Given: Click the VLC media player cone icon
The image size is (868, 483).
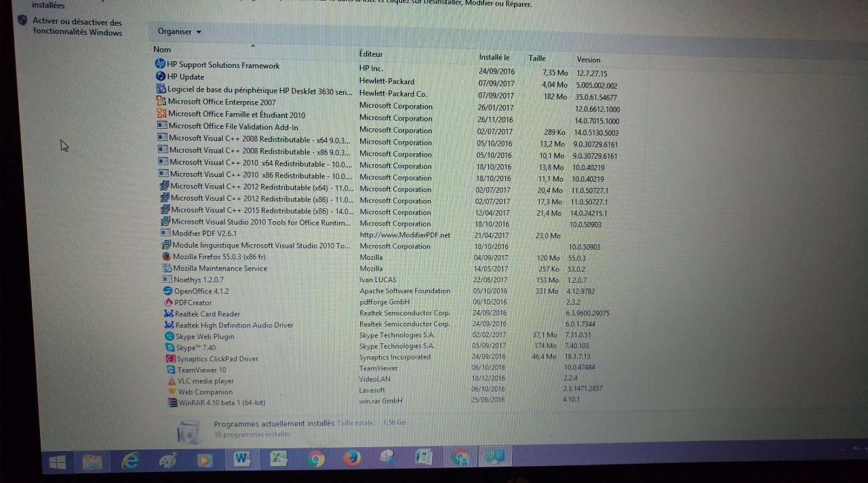Looking at the screenshot, I should coord(172,381).
